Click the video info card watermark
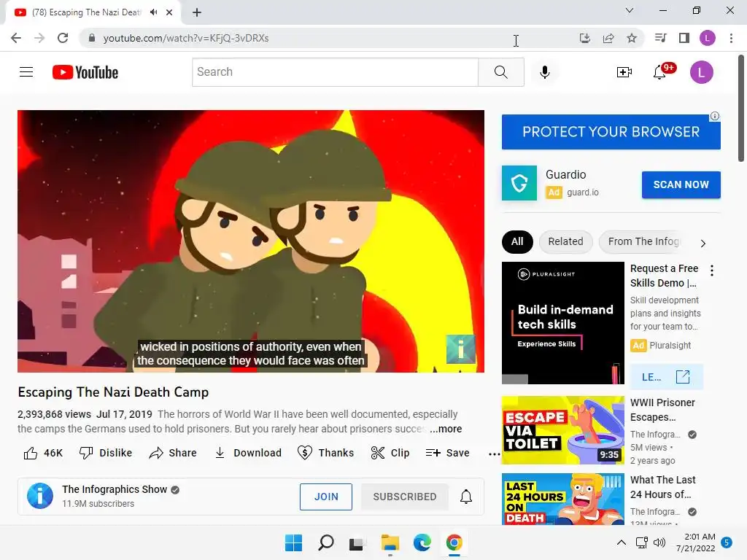Viewport: 747px width, 560px height. [x=460, y=349]
